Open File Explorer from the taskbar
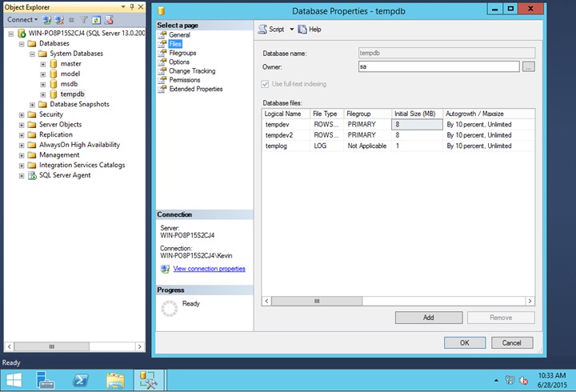 click(x=115, y=380)
